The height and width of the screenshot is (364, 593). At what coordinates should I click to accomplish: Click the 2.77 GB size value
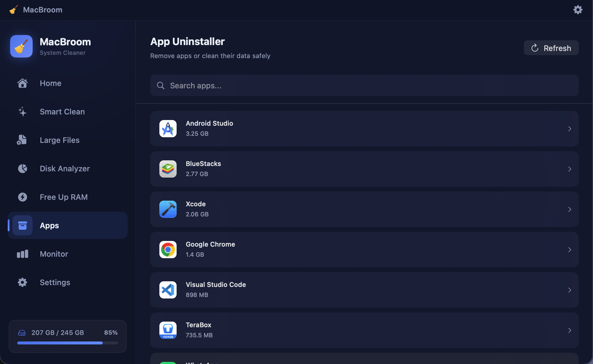pyautogui.click(x=197, y=174)
